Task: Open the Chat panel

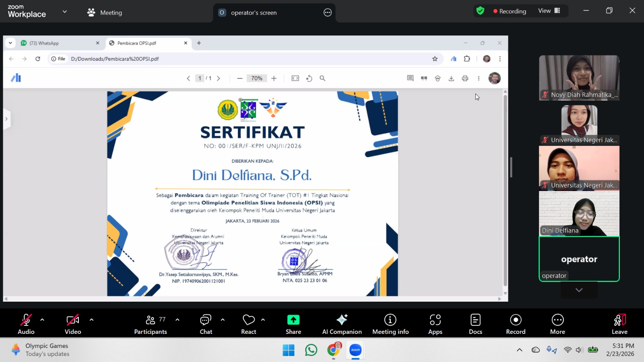Action: pos(206,324)
